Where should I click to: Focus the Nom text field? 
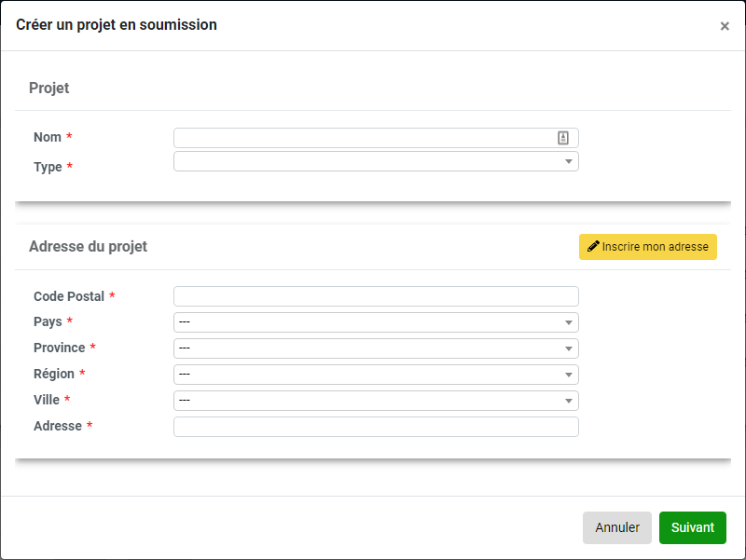[x=376, y=138]
